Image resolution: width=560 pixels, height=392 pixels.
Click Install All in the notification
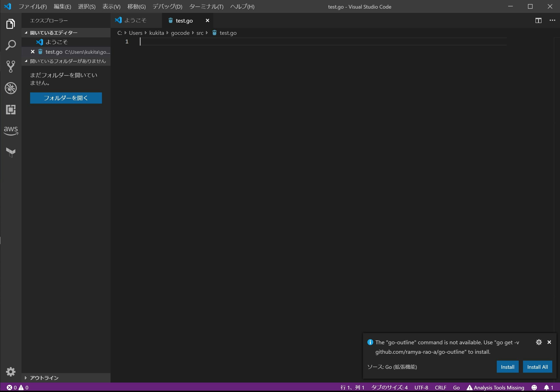(537, 367)
